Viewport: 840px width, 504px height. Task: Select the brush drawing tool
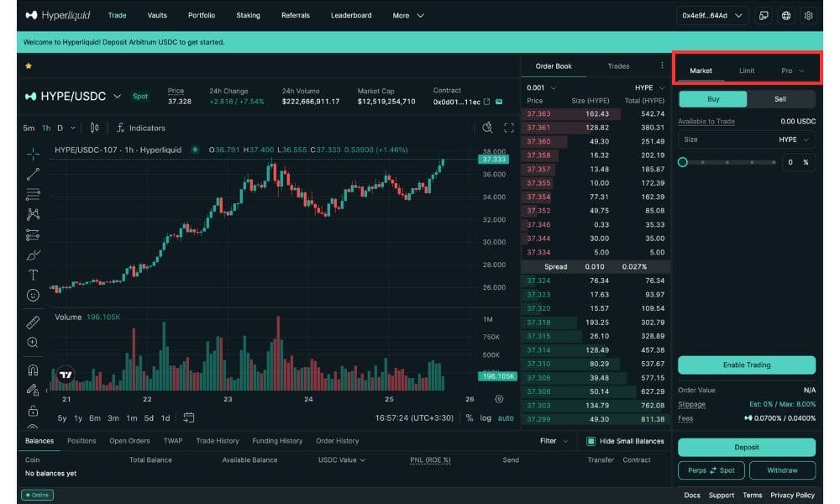coord(34,255)
